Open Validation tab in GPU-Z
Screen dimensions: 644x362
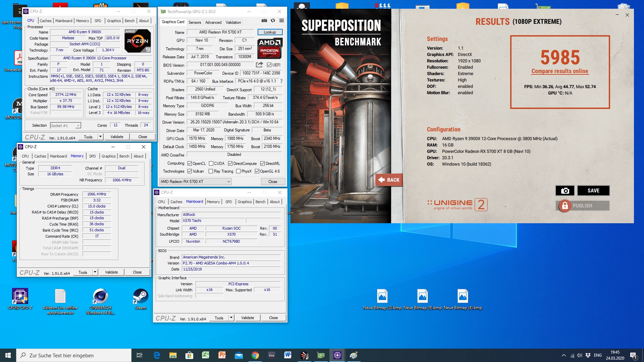pos(233,22)
